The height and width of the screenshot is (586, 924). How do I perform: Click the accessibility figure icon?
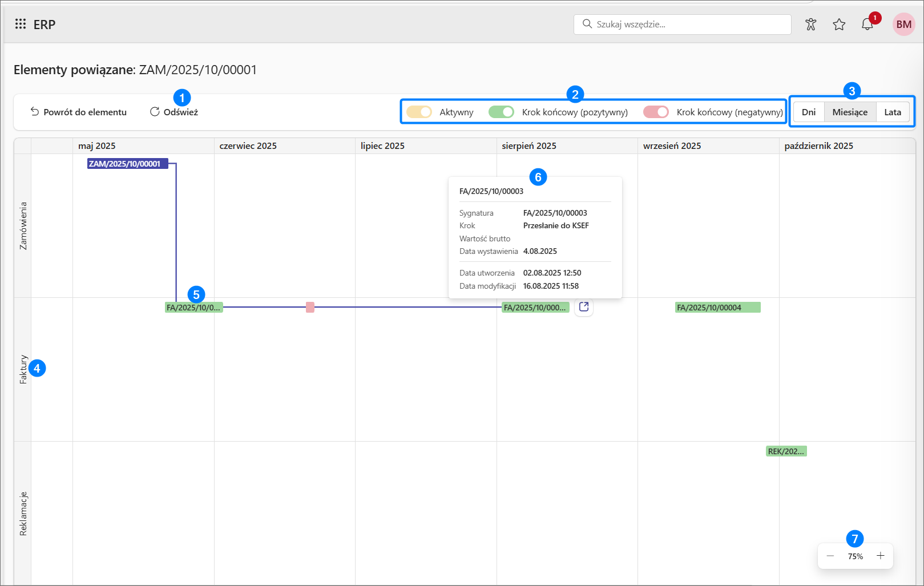coord(810,25)
